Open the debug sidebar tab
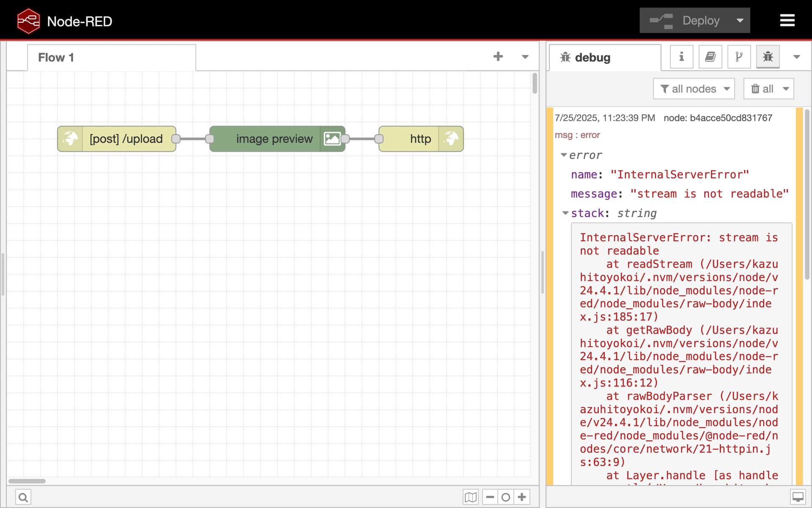The width and height of the screenshot is (812, 508). tap(605, 57)
